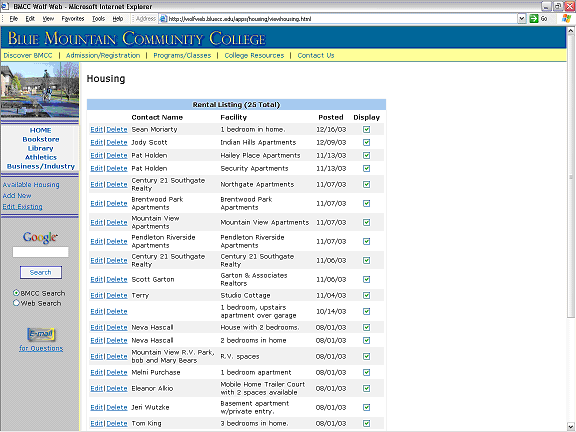Viewport: 576px width, 432px height.
Task: Click the 'Pat Holden' name for Security Apartments
Action: tap(149, 168)
